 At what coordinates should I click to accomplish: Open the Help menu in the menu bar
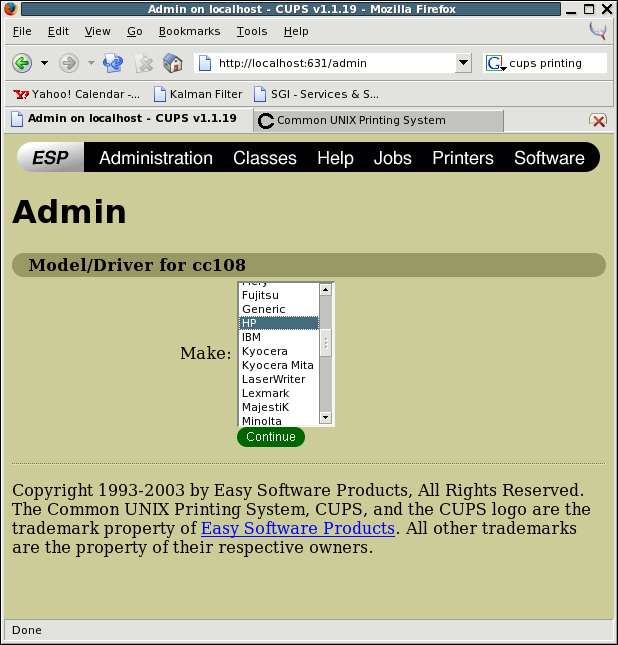point(296,31)
